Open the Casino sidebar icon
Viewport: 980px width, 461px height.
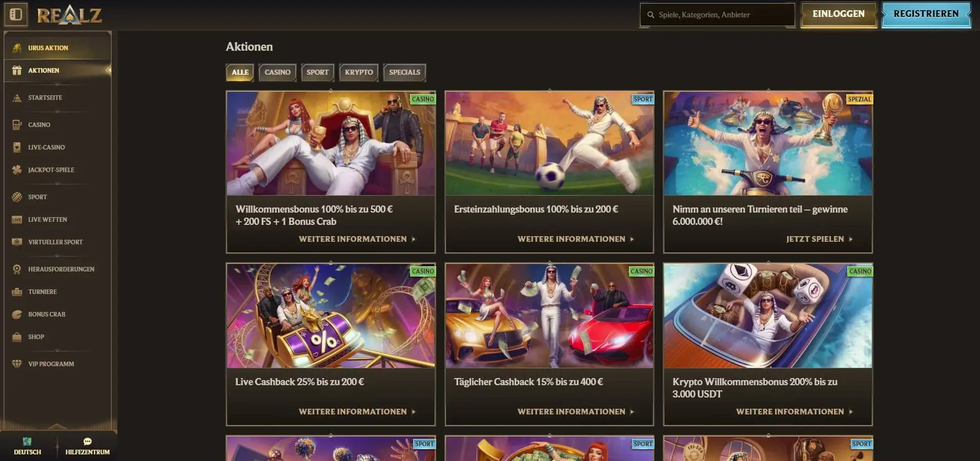[x=17, y=124]
